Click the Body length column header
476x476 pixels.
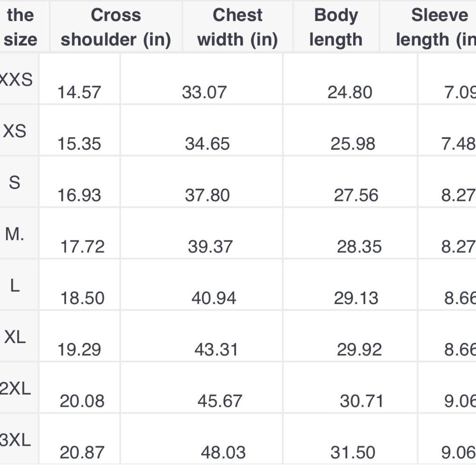336,27
